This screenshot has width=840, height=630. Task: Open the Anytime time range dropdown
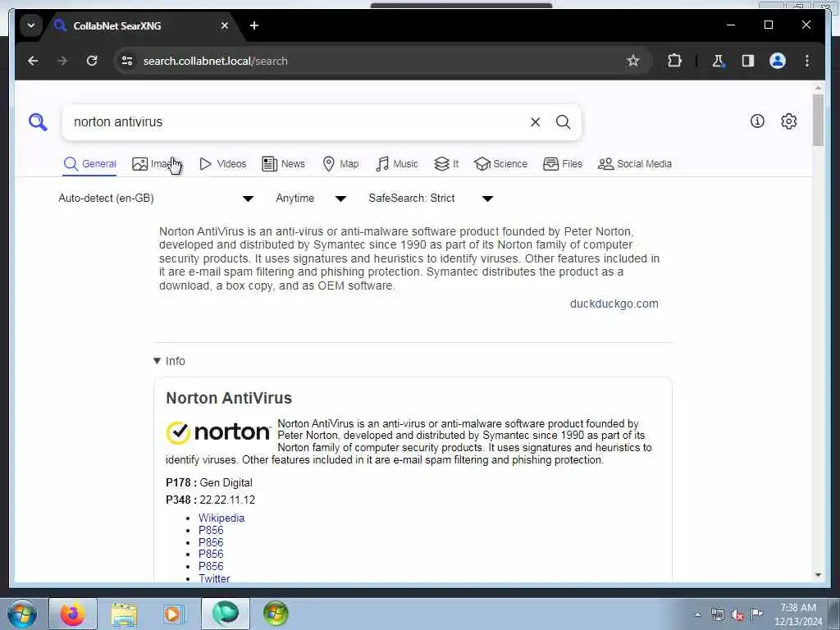(x=311, y=199)
